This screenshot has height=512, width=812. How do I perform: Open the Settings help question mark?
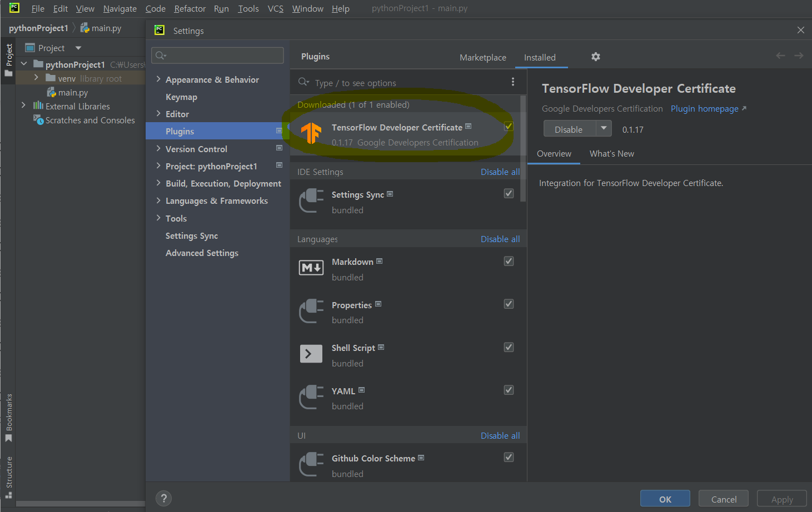[163, 498]
